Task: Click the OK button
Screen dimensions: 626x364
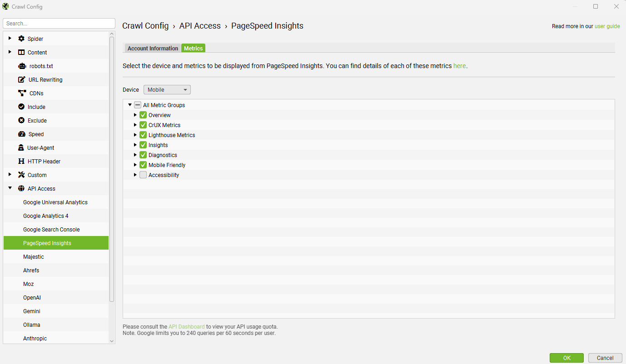Action: [x=566, y=358]
